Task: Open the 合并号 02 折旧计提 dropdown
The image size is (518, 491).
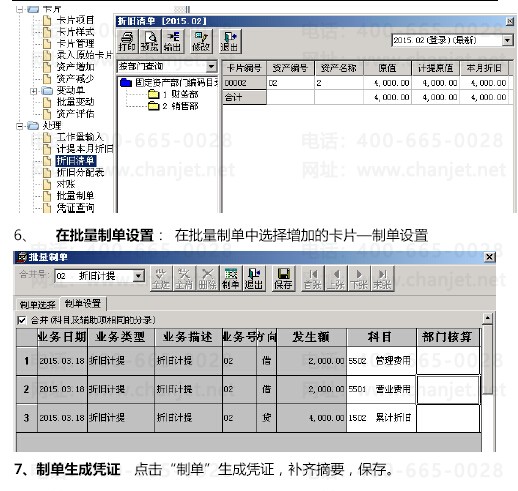Action: (138, 276)
